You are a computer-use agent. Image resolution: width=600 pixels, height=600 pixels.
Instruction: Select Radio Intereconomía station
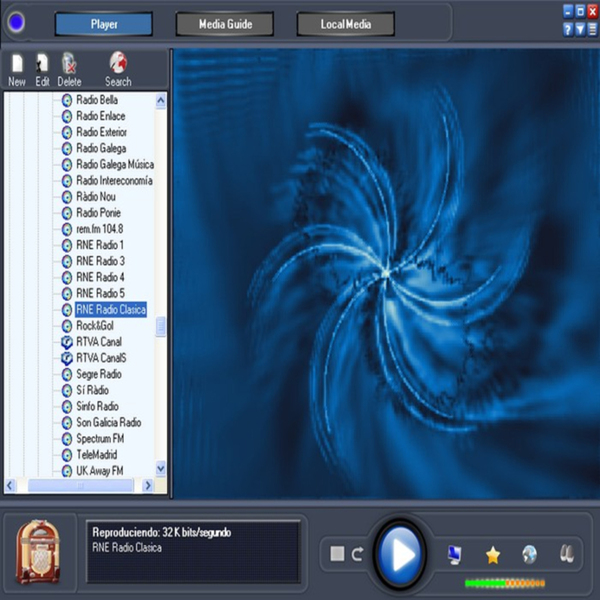tap(114, 180)
